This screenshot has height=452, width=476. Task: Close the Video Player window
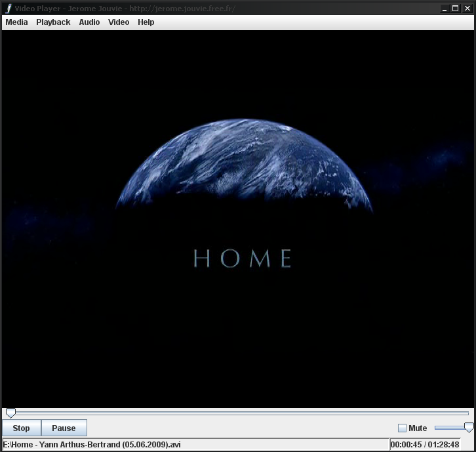467,9
